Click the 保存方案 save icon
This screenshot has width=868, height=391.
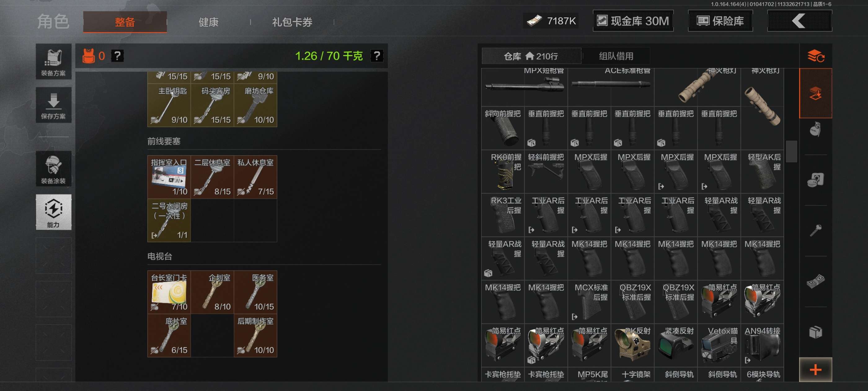tap(53, 105)
